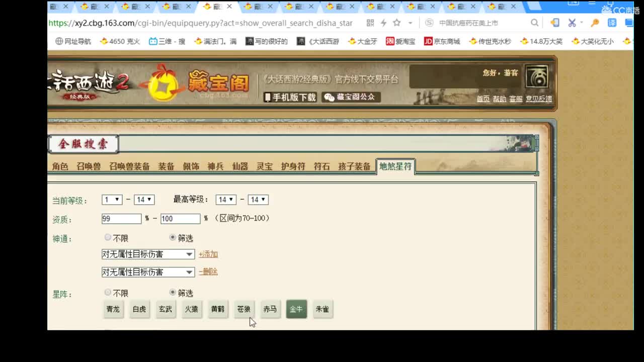Toggle the 朱雀 star formation button
644x362 pixels.
323,309
